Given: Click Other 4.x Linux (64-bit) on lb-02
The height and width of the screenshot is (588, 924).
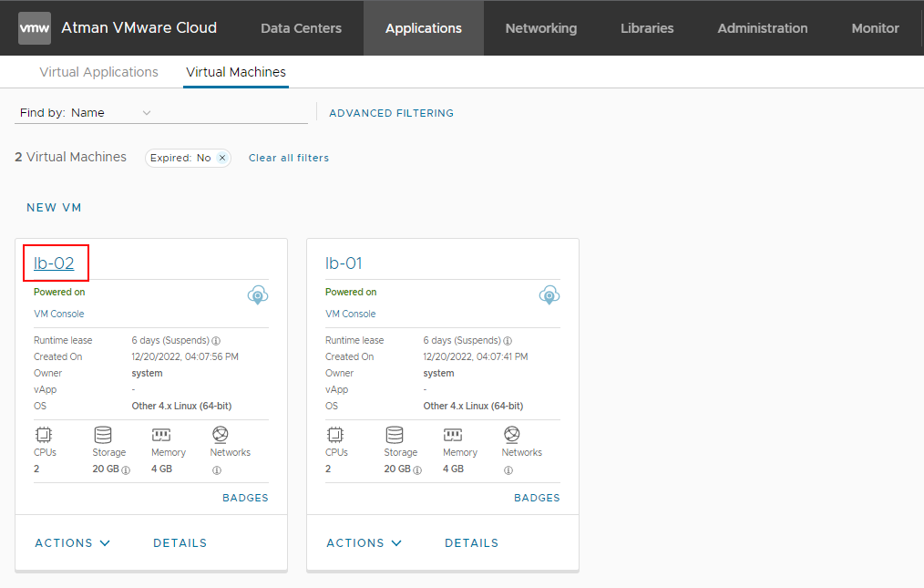Looking at the screenshot, I should [x=181, y=406].
